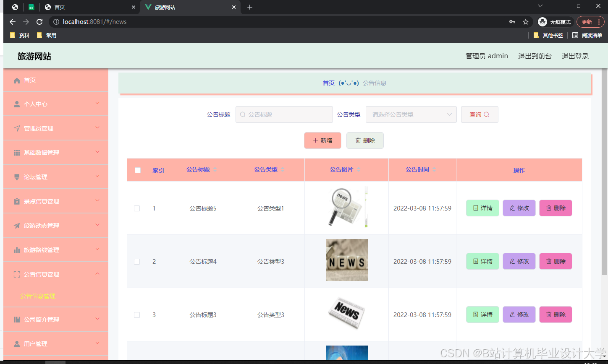
Task: Click the home icon beside 首页 in sidebar
Action: point(17,80)
